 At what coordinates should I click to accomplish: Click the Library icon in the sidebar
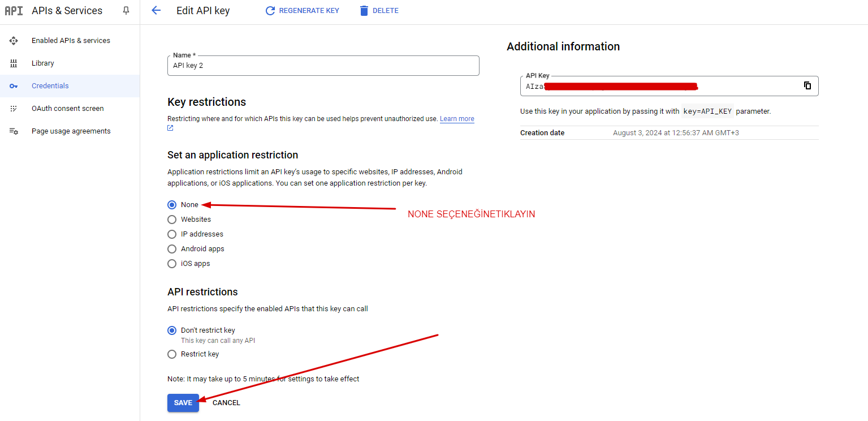(x=14, y=63)
